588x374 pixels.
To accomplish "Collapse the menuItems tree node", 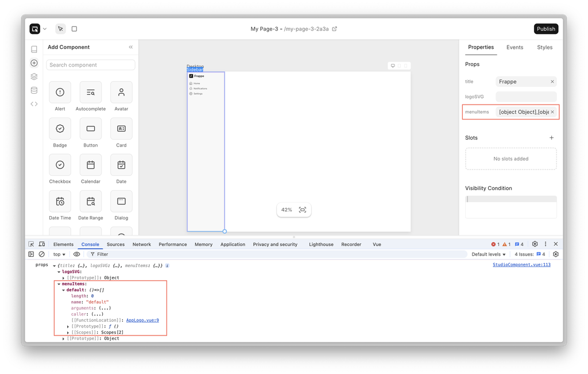I will coord(59,284).
